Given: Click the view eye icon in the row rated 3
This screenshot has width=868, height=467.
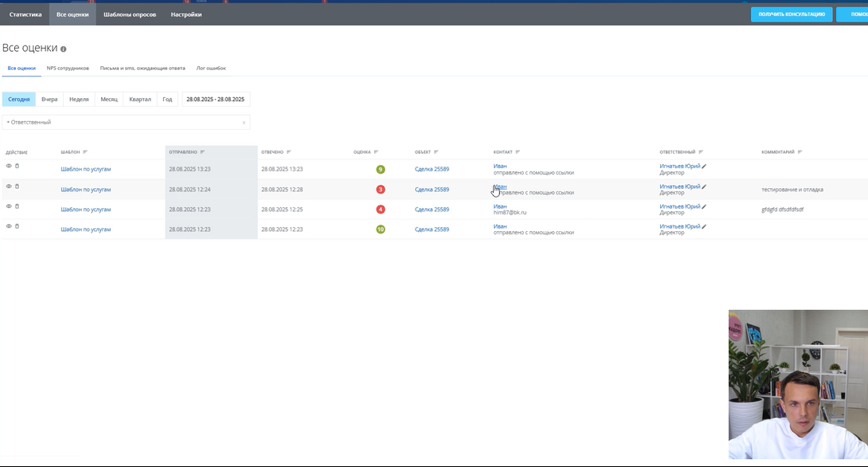Looking at the screenshot, I should (9, 186).
